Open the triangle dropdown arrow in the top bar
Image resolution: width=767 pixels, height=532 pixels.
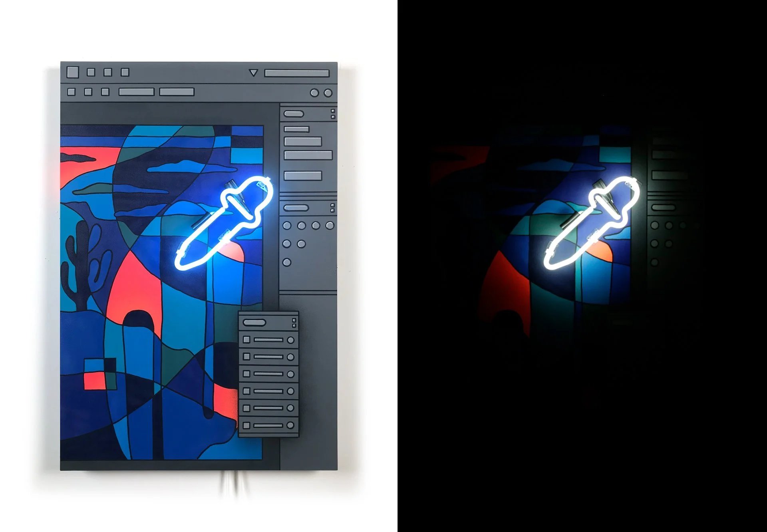point(253,73)
